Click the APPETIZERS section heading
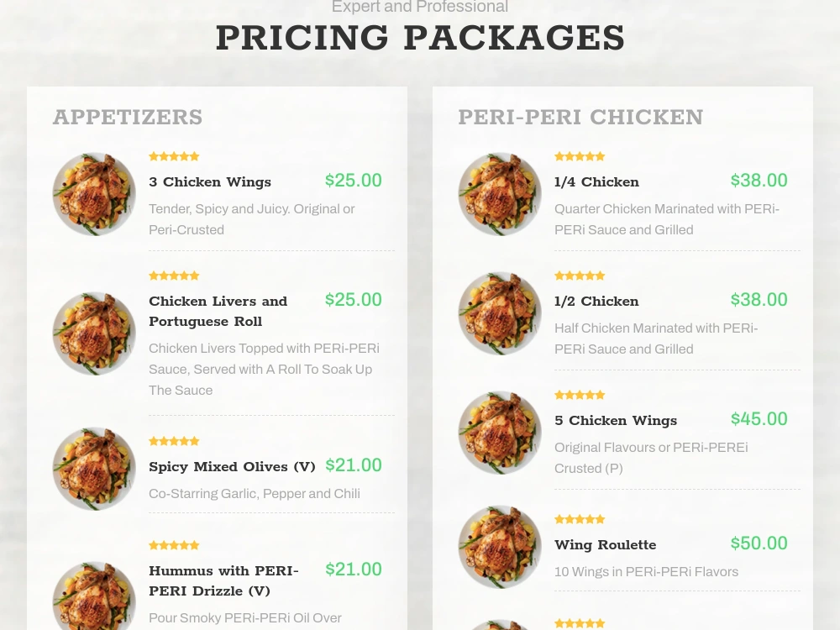 (x=128, y=117)
